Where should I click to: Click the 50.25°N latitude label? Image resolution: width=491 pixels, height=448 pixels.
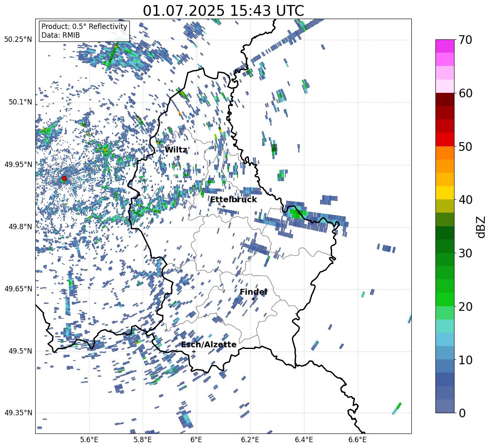pyautogui.click(x=18, y=40)
